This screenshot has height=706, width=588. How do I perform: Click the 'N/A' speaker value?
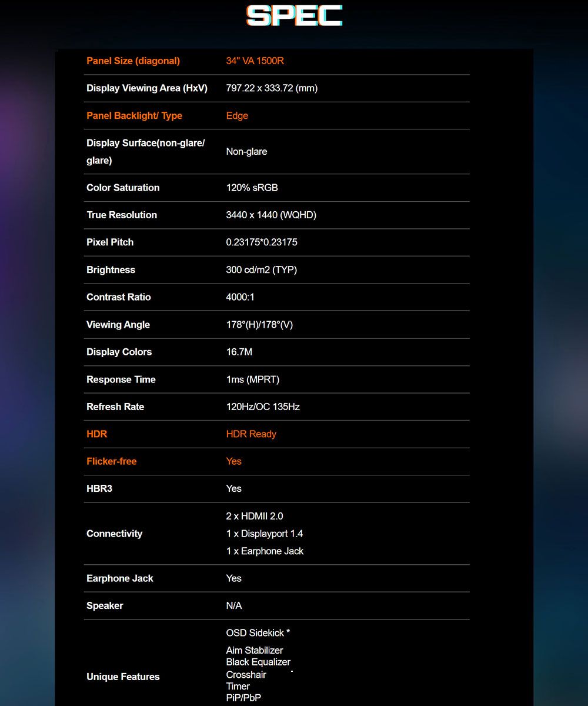[234, 606]
